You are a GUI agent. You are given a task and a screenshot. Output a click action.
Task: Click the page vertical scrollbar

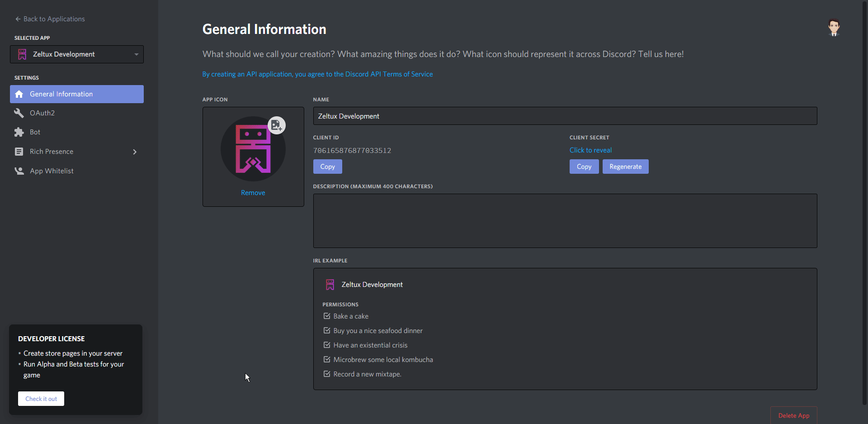pyautogui.click(x=865, y=203)
